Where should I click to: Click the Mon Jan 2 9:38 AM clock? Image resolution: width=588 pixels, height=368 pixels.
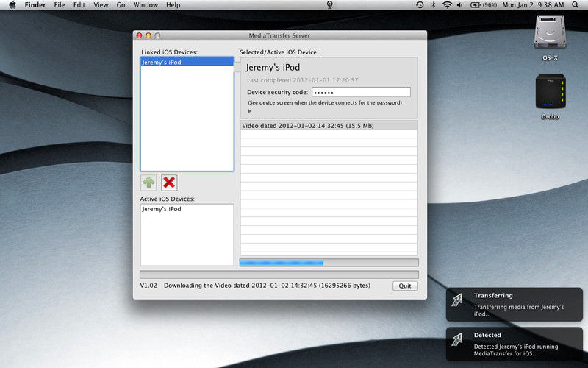tap(533, 5)
